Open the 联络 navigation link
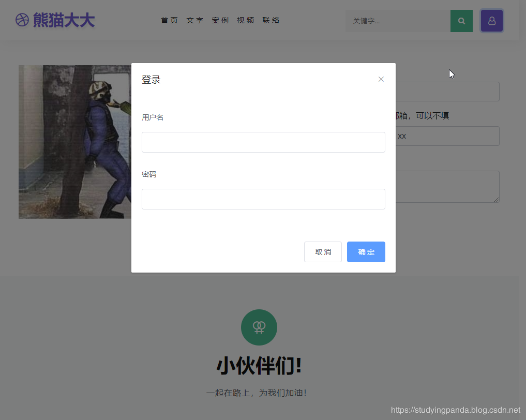This screenshot has height=420, width=526. (x=270, y=20)
